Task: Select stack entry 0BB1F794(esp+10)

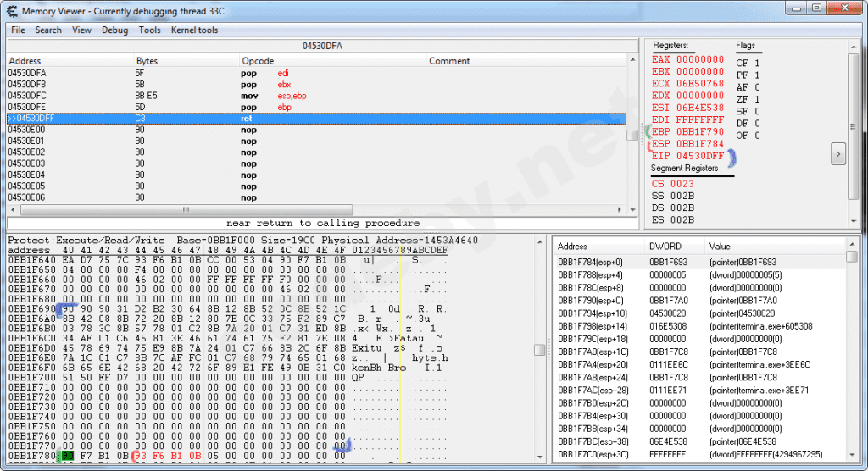Action: 700,313
